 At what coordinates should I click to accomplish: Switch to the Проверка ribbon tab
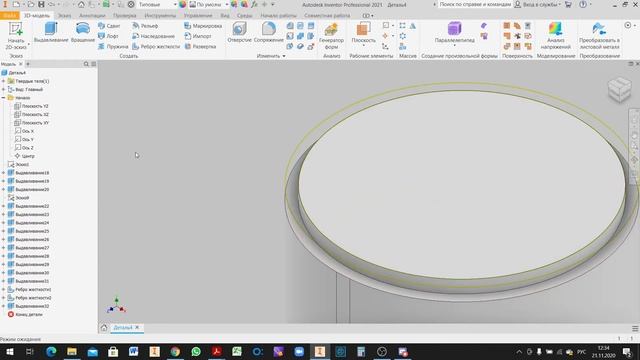click(x=124, y=16)
